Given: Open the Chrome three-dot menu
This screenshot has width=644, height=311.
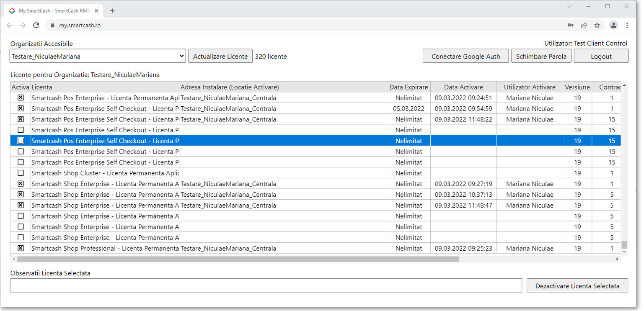Looking at the screenshot, I should [627, 25].
